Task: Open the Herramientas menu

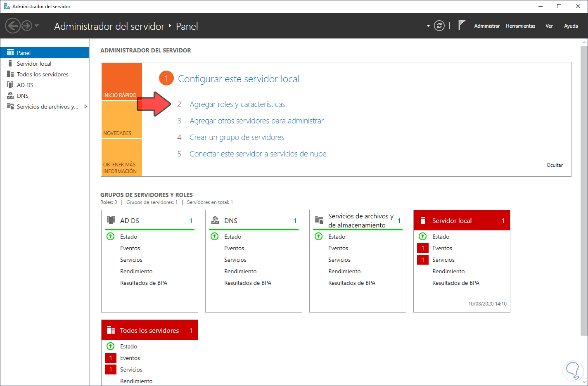Action: [x=520, y=26]
